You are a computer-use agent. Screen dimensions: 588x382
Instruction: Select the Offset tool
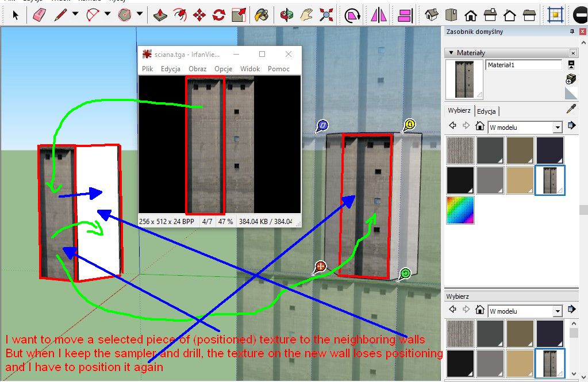pyautogui.click(x=180, y=15)
